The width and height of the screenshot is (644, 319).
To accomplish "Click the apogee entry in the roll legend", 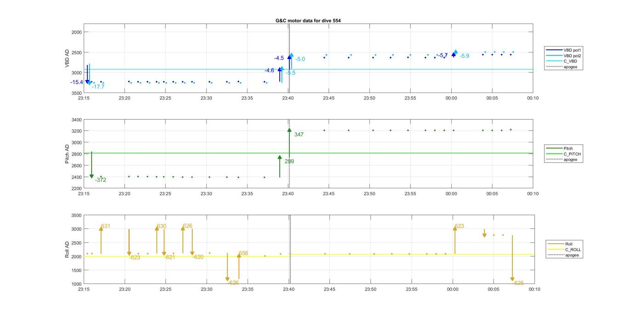I will coord(563,255).
